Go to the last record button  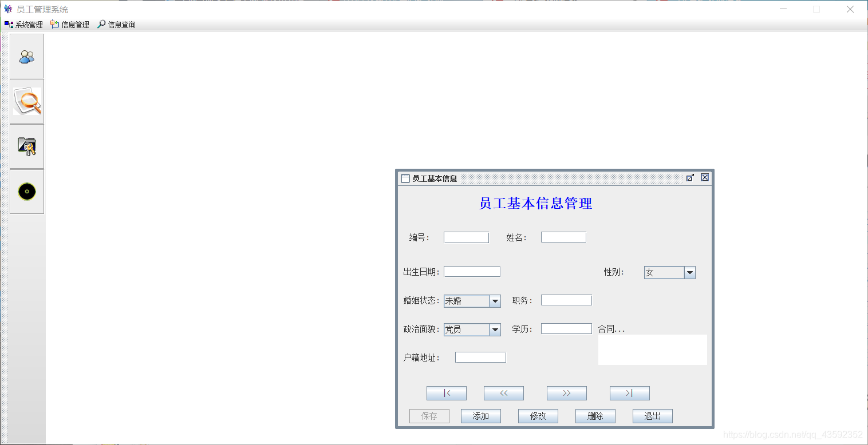tap(630, 394)
